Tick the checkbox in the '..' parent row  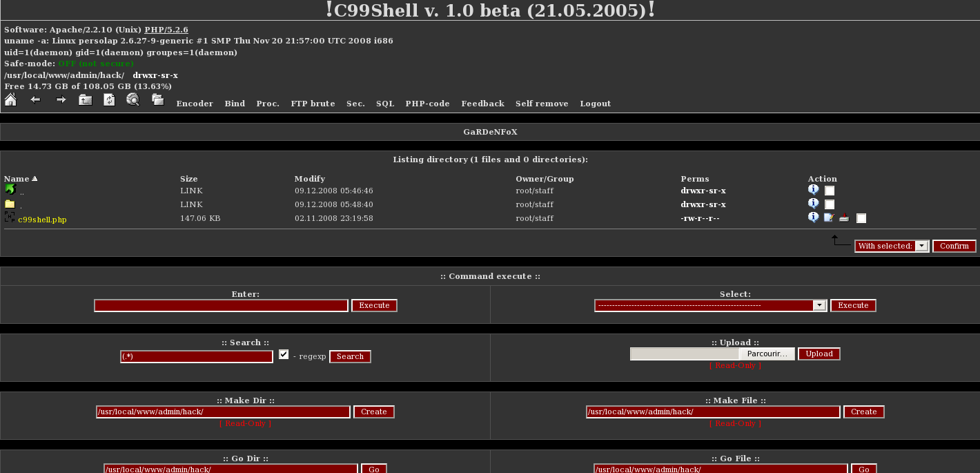[x=830, y=191]
